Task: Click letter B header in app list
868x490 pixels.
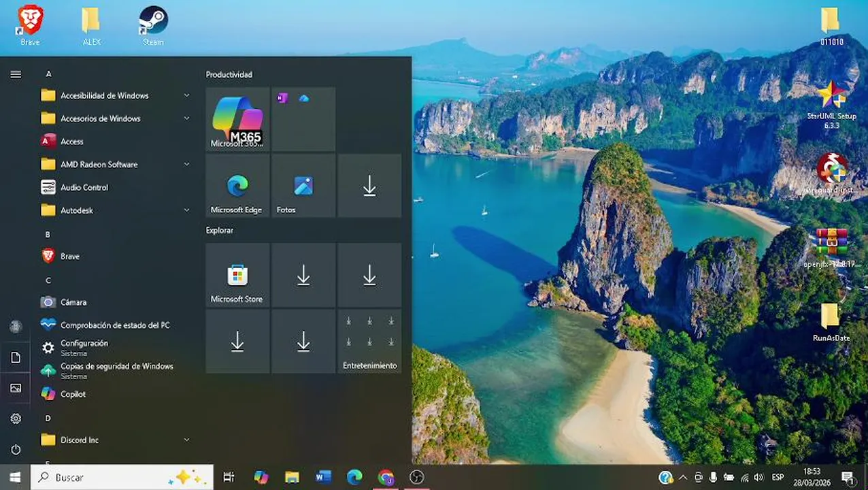Action: click(48, 234)
